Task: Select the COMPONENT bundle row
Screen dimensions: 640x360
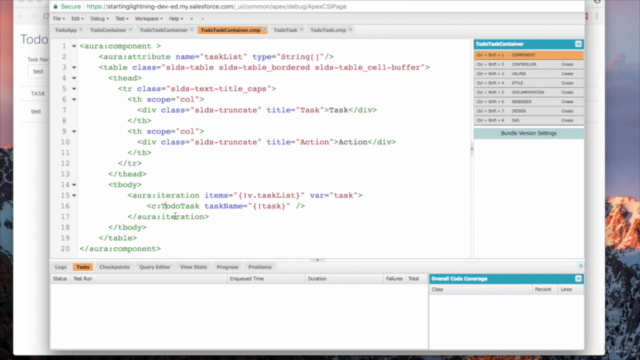Action: [x=529, y=55]
